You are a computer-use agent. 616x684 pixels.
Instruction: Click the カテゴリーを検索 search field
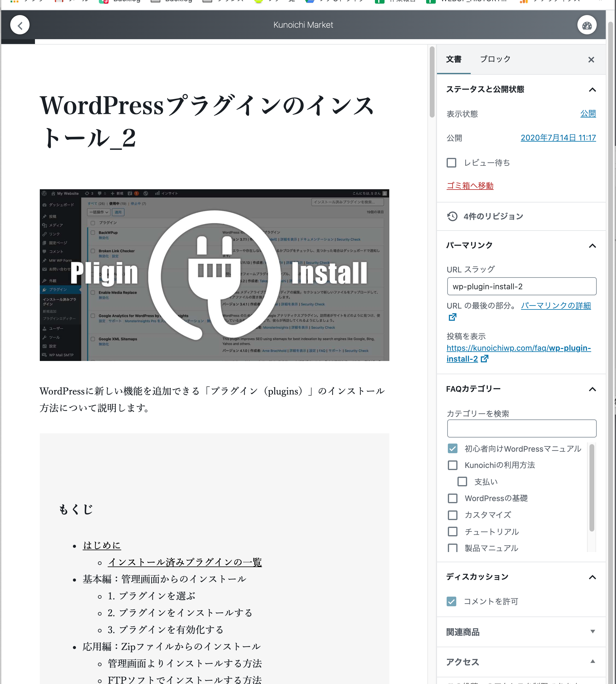pyautogui.click(x=522, y=428)
